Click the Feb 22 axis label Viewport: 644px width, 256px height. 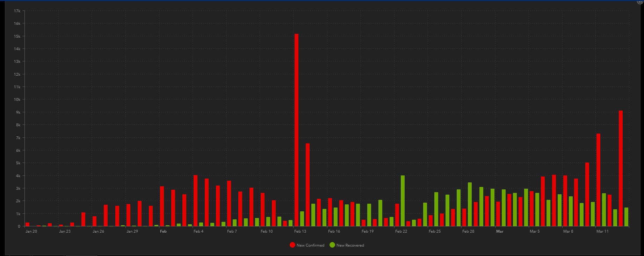[401, 231]
